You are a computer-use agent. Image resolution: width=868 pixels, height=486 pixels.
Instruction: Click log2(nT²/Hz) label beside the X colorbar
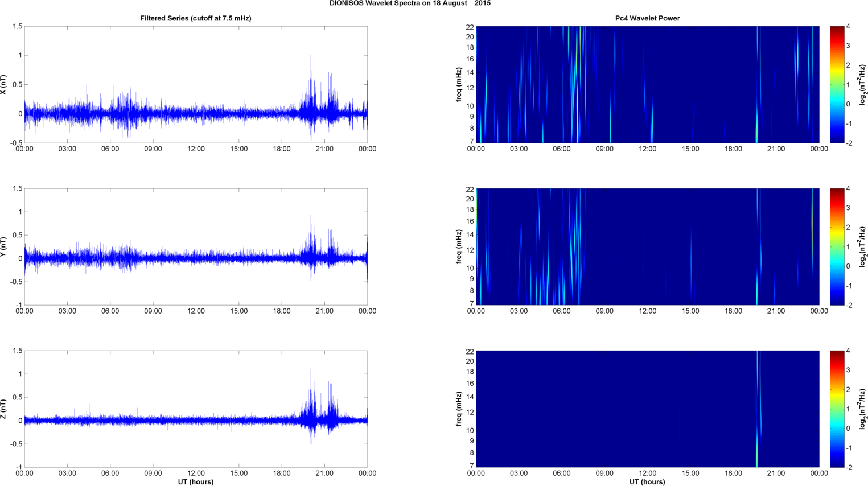[863, 84]
